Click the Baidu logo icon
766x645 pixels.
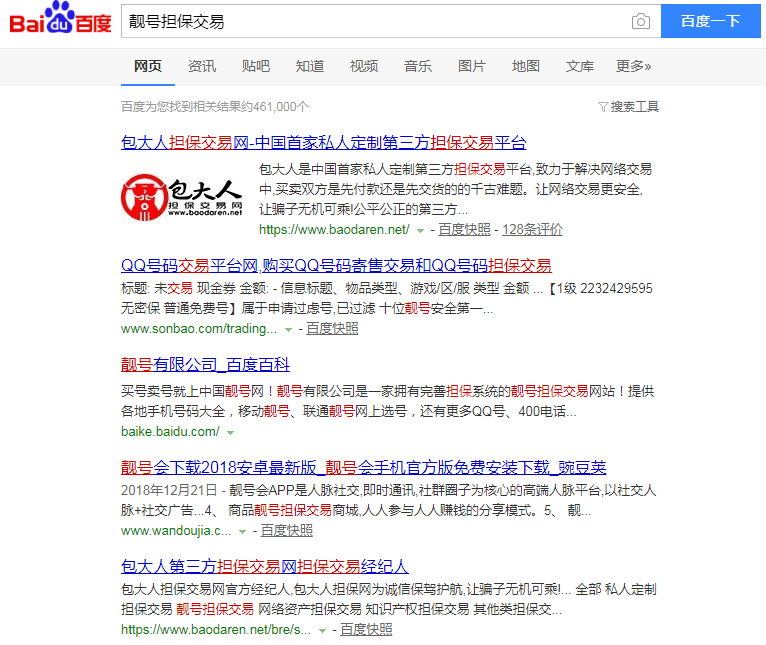(x=60, y=20)
